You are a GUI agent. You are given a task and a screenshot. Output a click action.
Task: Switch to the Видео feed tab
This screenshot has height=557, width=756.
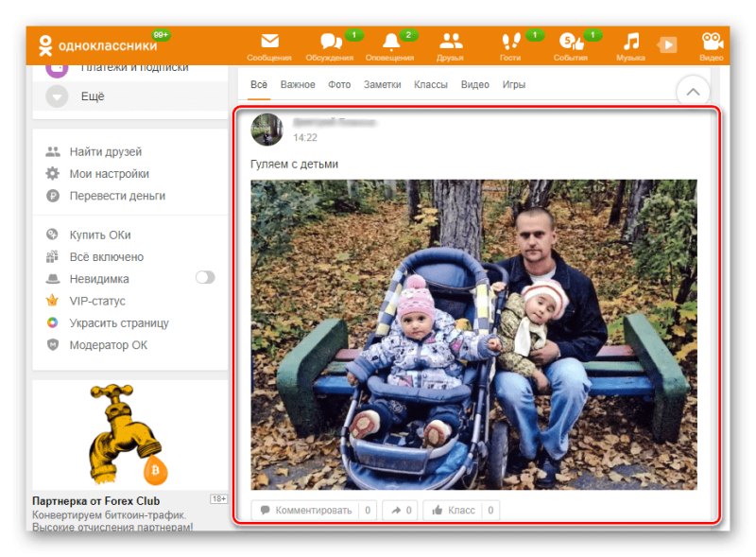475,84
